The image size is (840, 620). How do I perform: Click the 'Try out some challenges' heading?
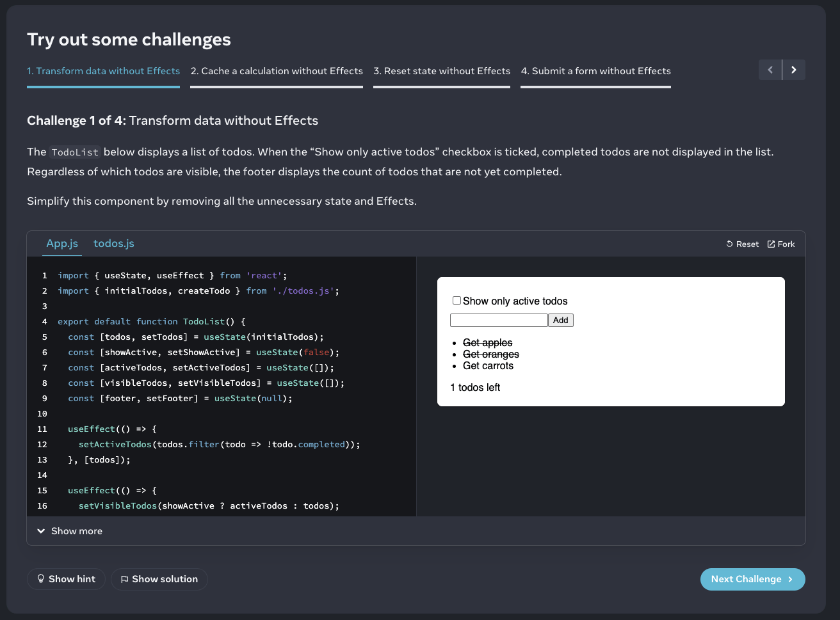[x=129, y=40]
